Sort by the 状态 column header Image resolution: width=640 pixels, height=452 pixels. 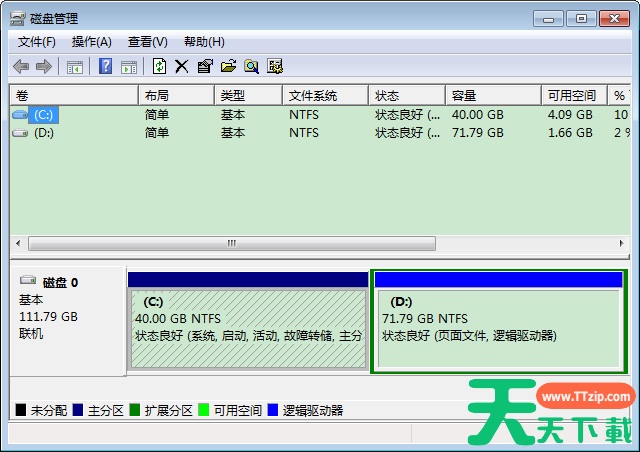[x=407, y=96]
